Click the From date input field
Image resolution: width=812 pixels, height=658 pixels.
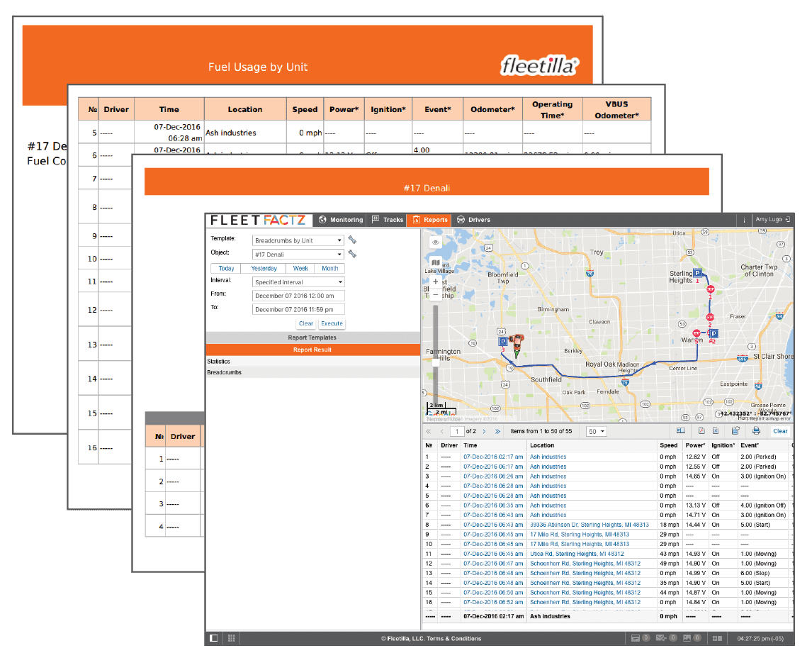(x=298, y=296)
